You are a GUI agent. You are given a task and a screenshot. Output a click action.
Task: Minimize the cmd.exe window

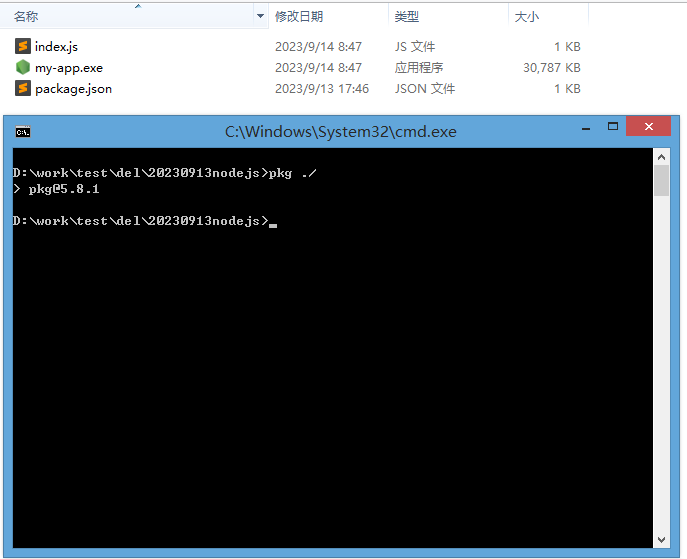(x=586, y=128)
